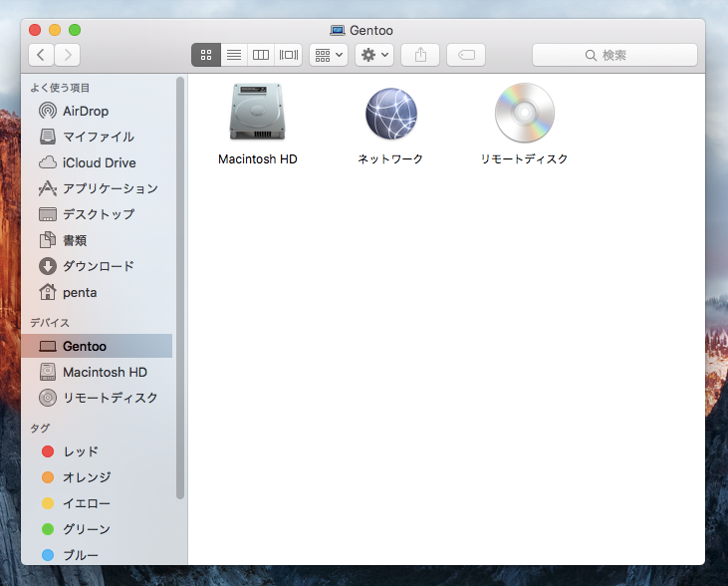Click the sidebar scrollbar

180,288
